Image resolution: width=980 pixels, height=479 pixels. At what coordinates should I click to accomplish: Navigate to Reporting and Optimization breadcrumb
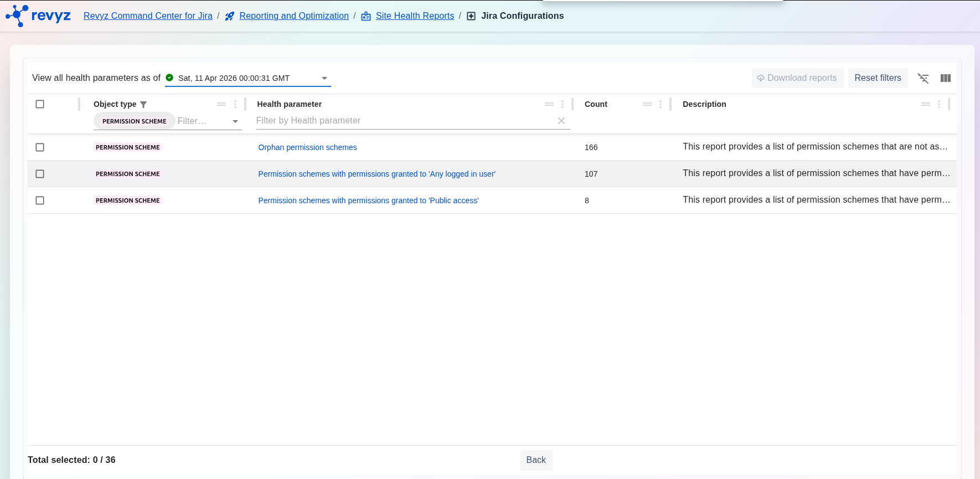click(294, 16)
